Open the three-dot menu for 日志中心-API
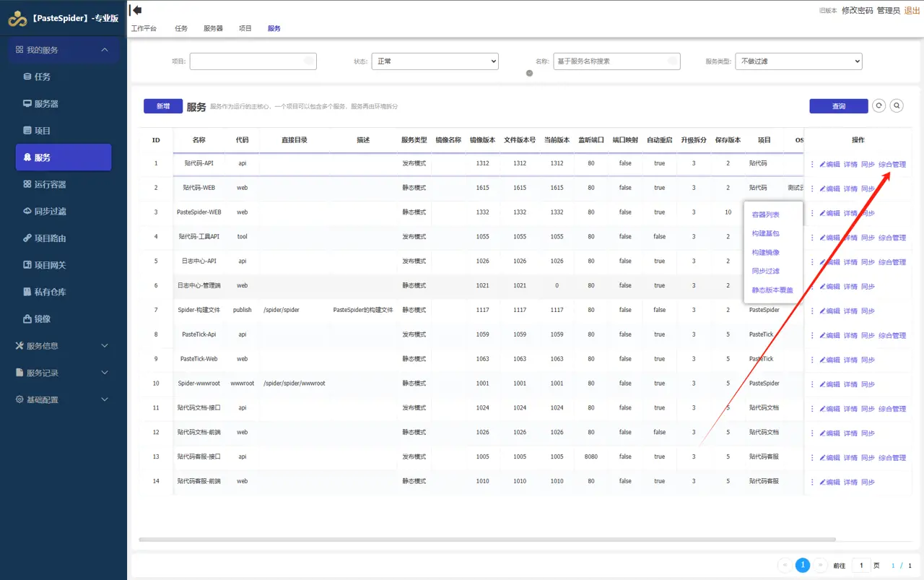Image resolution: width=924 pixels, height=580 pixels. click(812, 262)
